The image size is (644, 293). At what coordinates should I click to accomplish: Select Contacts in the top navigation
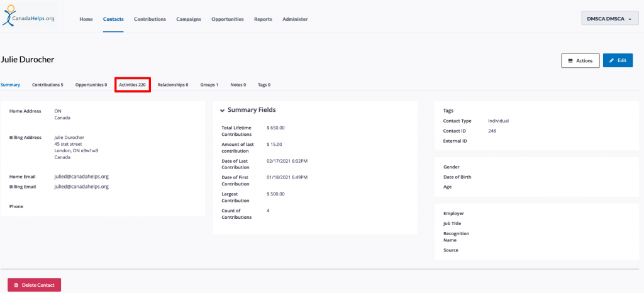pyautogui.click(x=113, y=19)
